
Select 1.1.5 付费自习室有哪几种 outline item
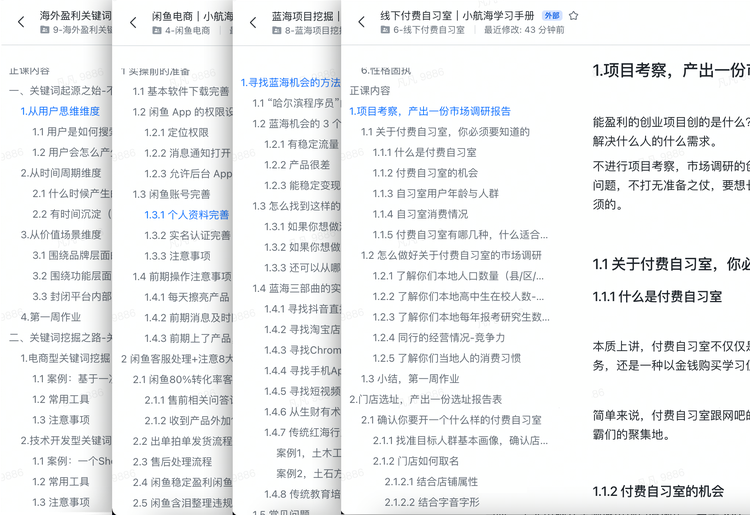(x=460, y=235)
